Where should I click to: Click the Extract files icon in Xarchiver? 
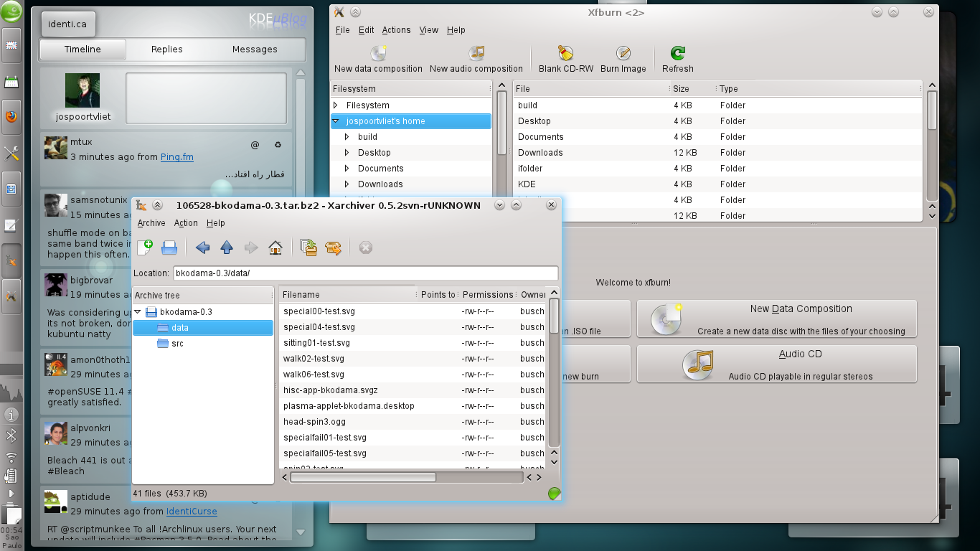(x=332, y=247)
